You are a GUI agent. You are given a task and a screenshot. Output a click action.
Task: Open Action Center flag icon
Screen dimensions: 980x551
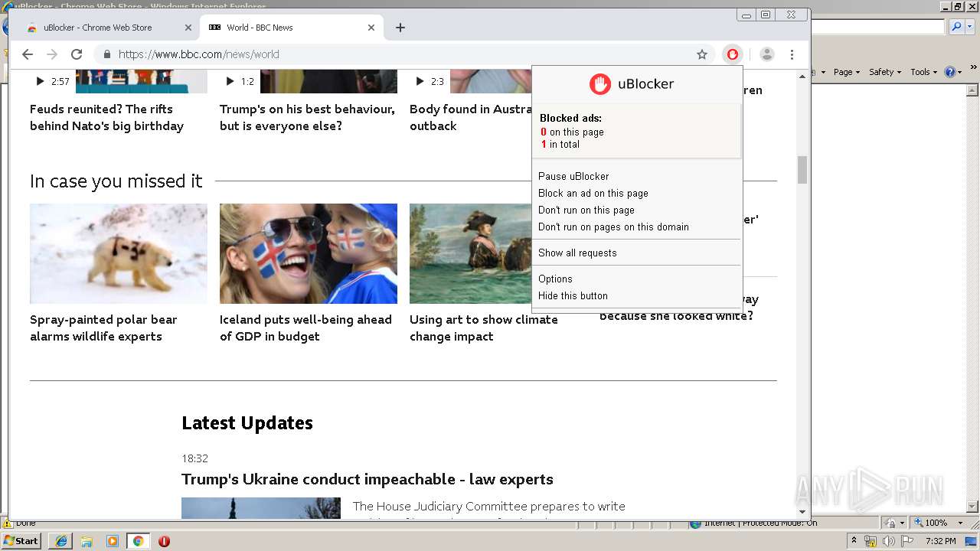click(x=906, y=541)
